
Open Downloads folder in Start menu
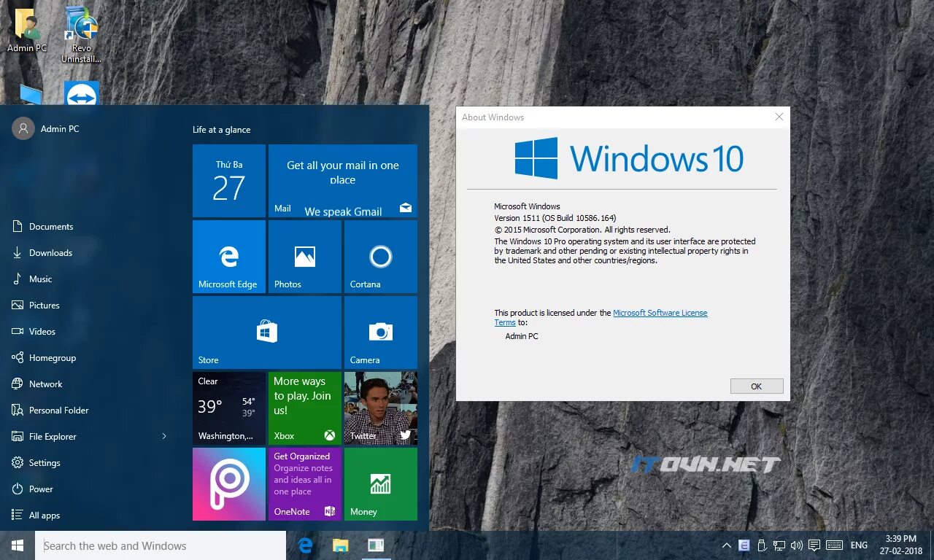[42, 253]
